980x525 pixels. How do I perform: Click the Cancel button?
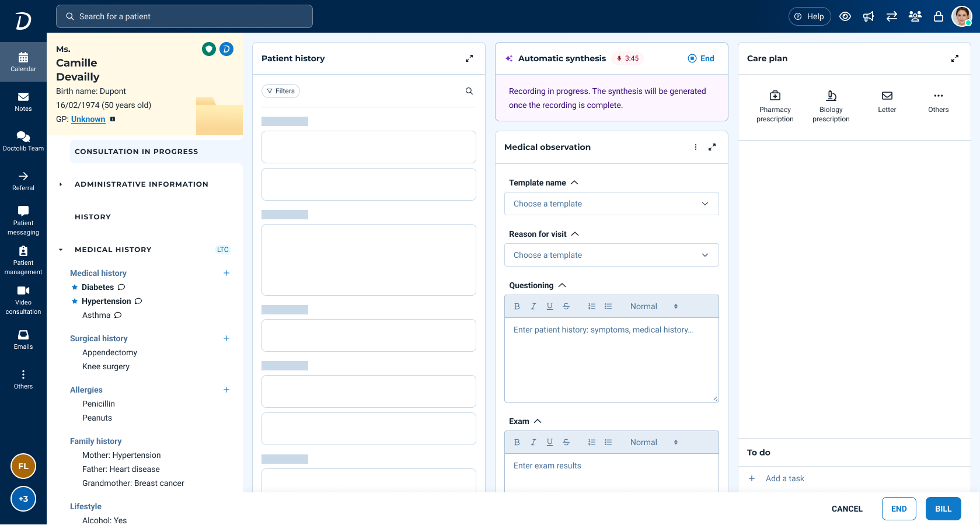(847, 509)
